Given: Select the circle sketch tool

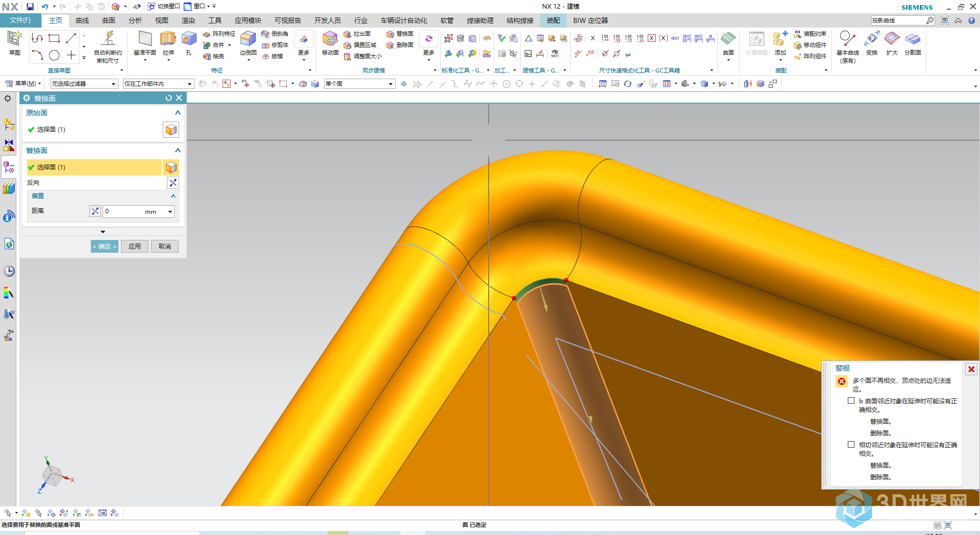Looking at the screenshot, I should tap(54, 55).
